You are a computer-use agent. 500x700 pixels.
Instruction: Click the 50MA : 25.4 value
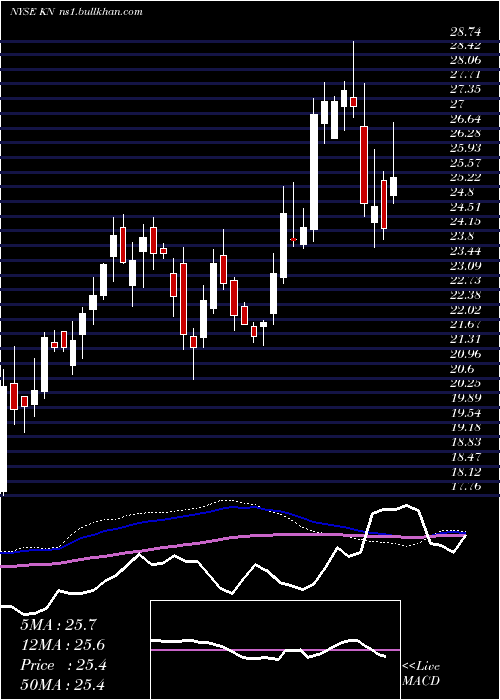coord(63,685)
